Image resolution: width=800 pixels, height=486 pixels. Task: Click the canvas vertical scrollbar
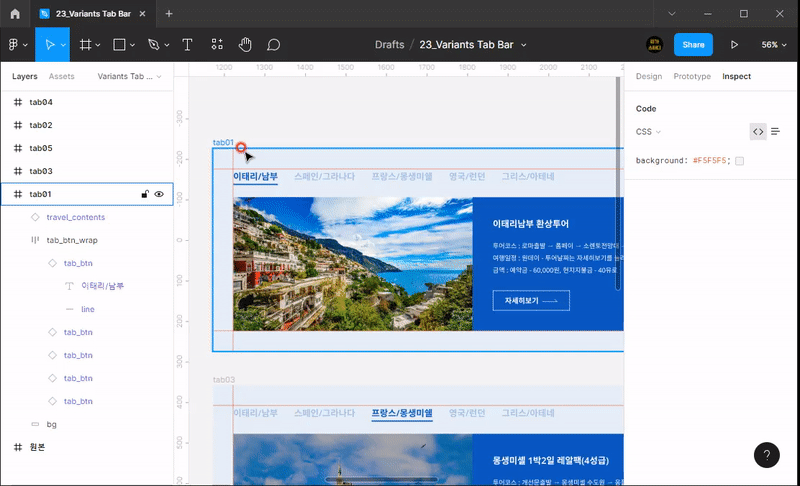[618, 184]
